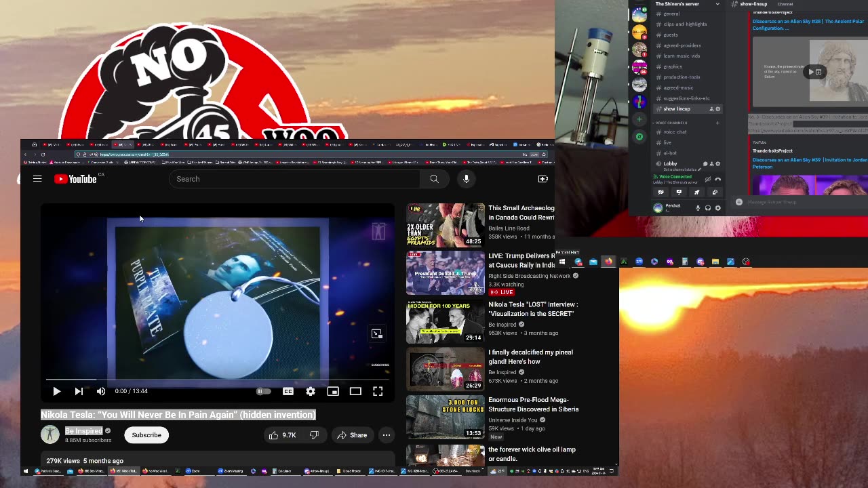Open the Create video icon

pyautogui.click(x=543, y=179)
